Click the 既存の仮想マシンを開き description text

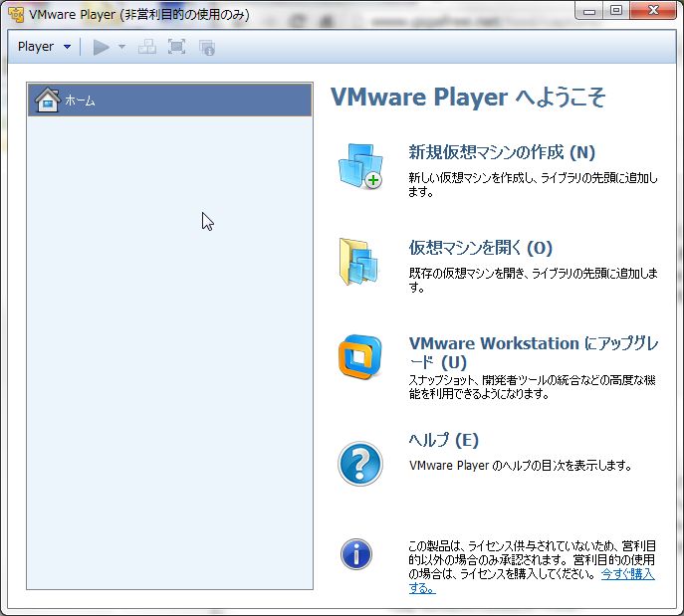click(533, 280)
